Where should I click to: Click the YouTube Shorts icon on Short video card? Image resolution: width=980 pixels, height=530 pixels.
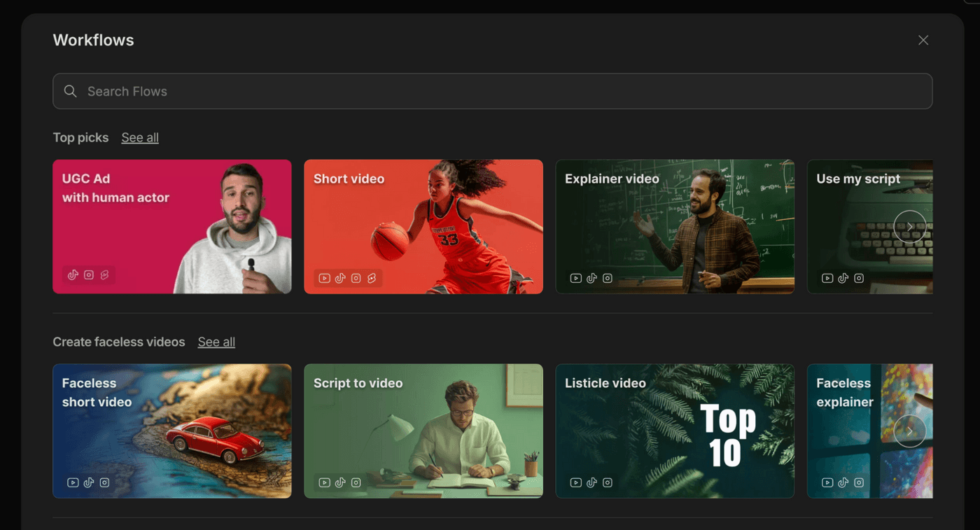coord(372,278)
